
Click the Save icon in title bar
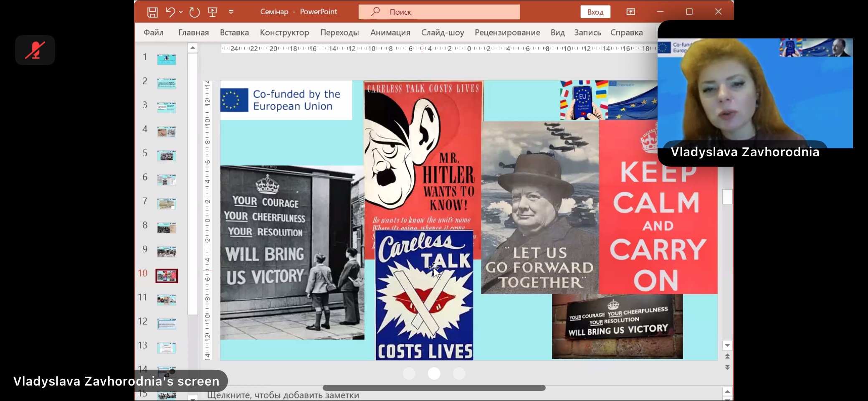point(152,12)
